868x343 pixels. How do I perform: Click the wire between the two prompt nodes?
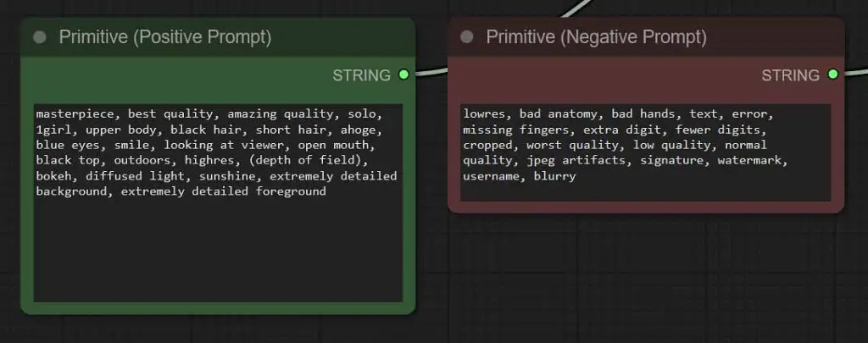tap(431, 71)
